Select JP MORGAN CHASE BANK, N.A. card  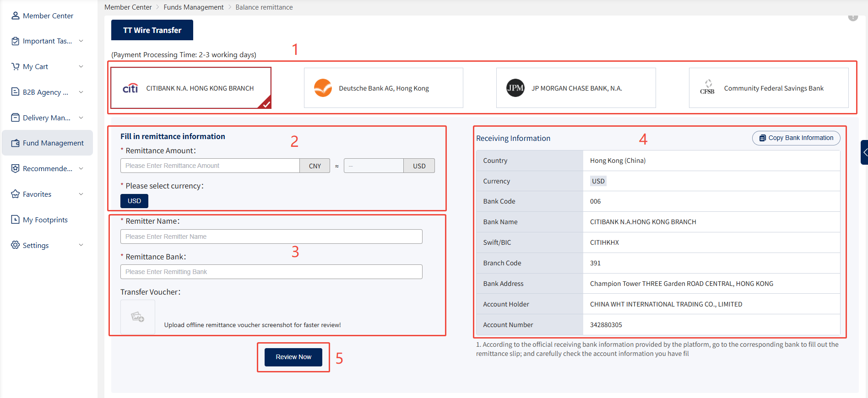click(x=576, y=88)
